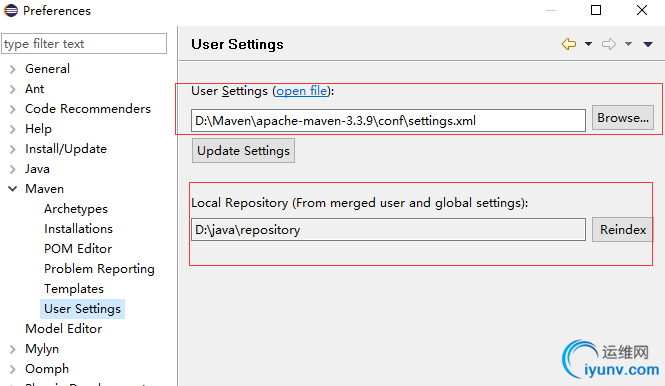This screenshot has width=665, height=386.
Task: Open the forward history dropdown arrow
Action: (628, 44)
